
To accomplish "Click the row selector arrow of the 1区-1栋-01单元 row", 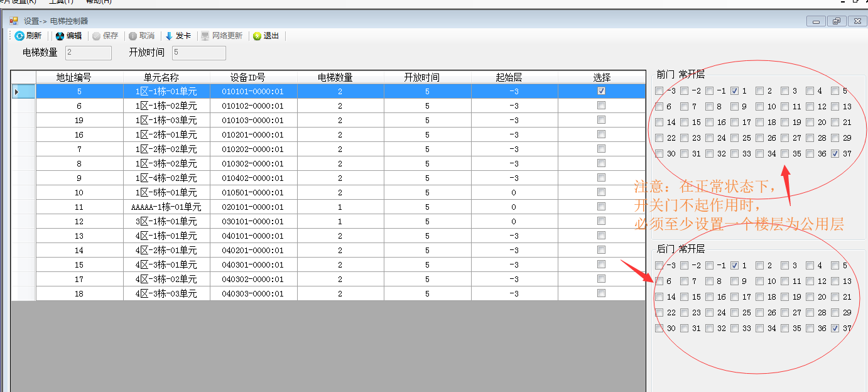I will 17,92.
